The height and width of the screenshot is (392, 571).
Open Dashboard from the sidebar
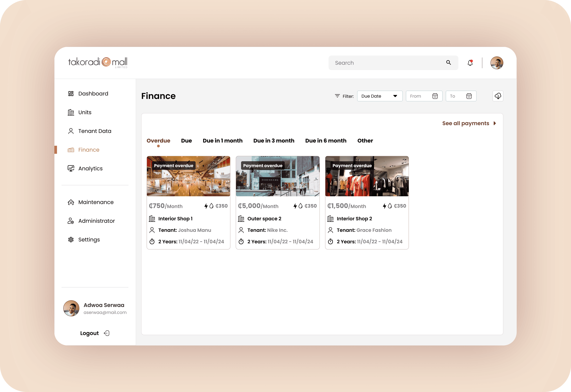click(93, 94)
